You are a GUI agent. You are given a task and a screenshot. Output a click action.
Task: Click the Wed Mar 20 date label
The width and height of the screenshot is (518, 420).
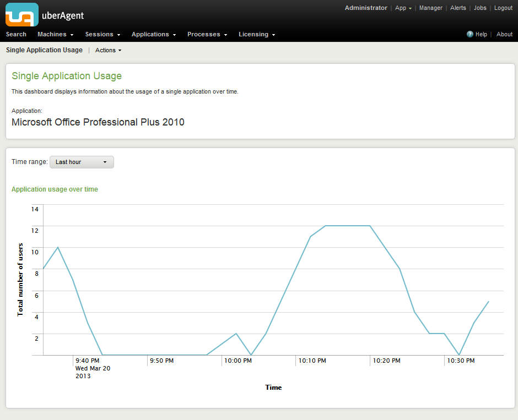point(93,368)
